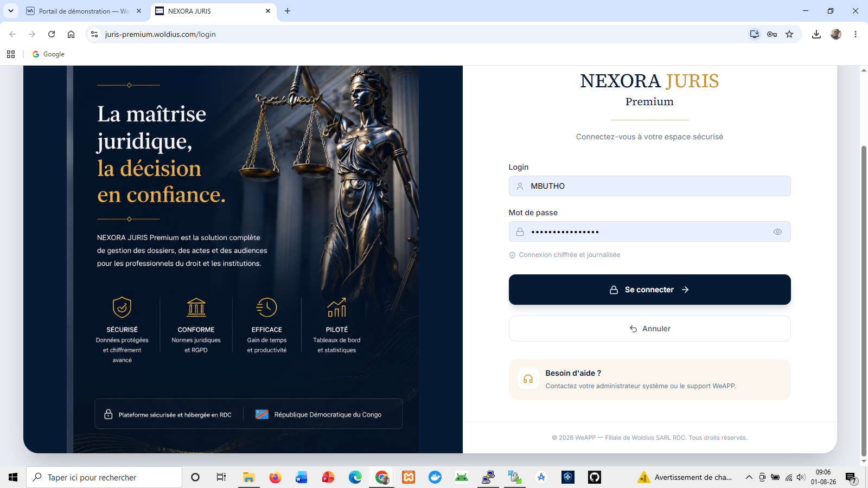Open a new browser tab
Viewport: 868px width, 488px height.
(288, 11)
